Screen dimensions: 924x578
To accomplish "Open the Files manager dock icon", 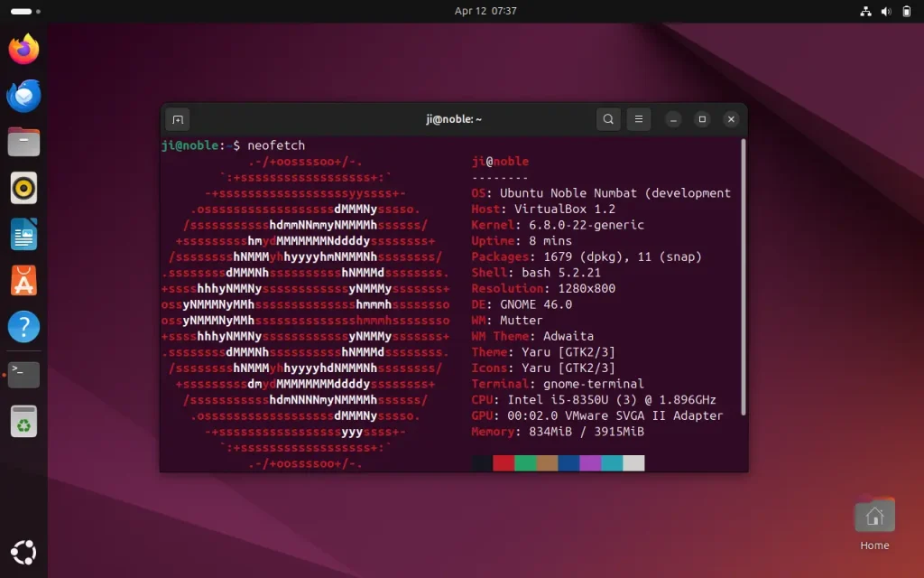I will pos(23,142).
